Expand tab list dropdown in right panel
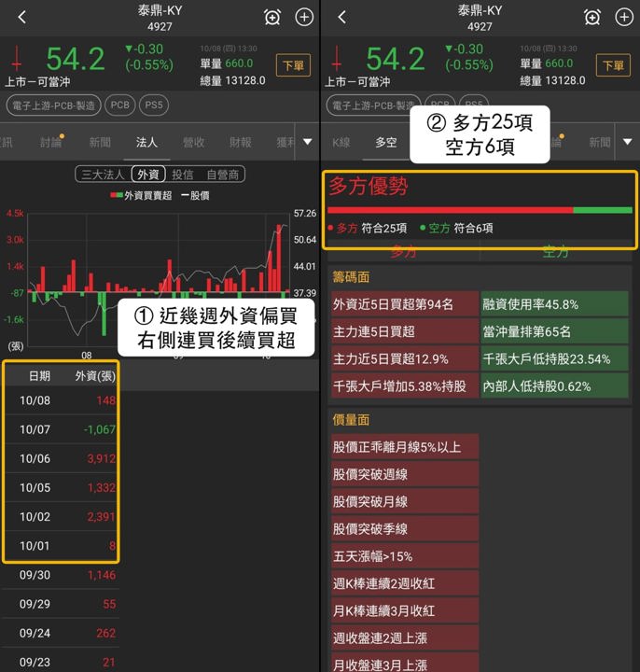This screenshot has height=672, width=640. (x=628, y=142)
